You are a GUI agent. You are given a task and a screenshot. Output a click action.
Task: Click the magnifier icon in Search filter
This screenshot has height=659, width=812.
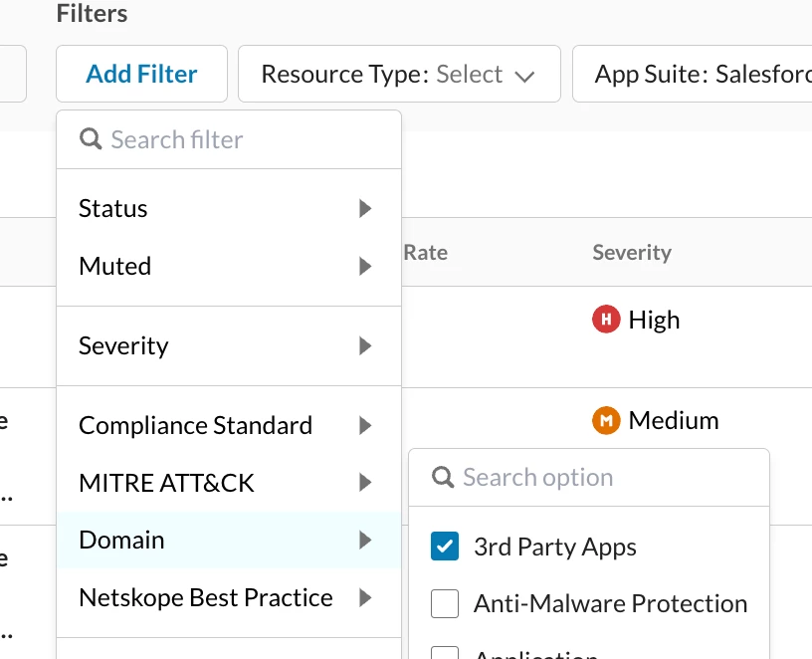(x=91, y=139)
